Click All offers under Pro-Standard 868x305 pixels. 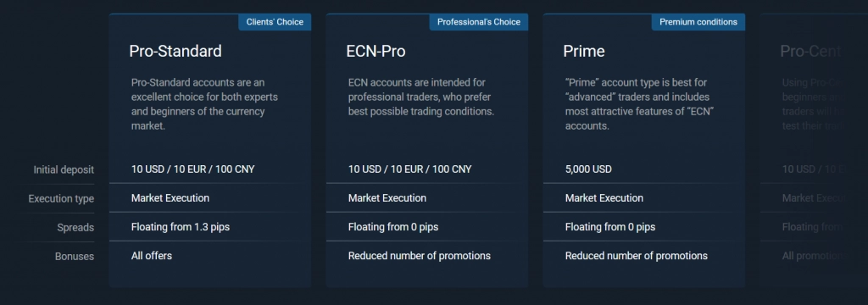tap(152, 256)
